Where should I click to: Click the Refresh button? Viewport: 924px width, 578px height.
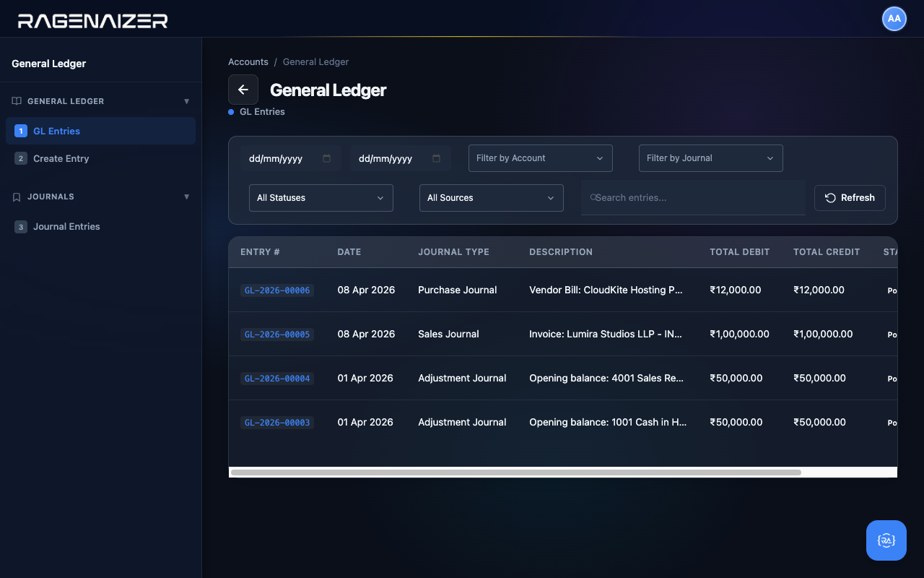pos(850,198)
